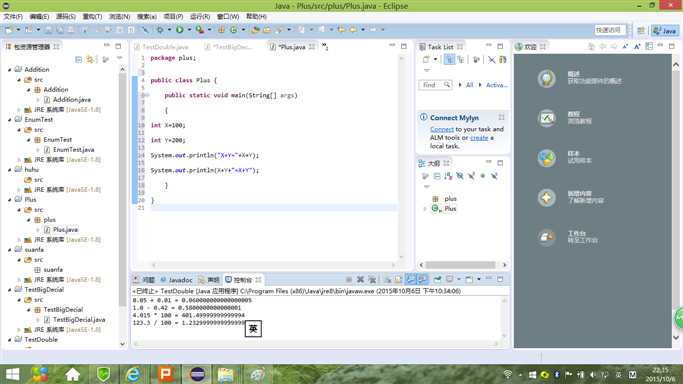Click Collapse All in Package Explorer

point(78,59)
